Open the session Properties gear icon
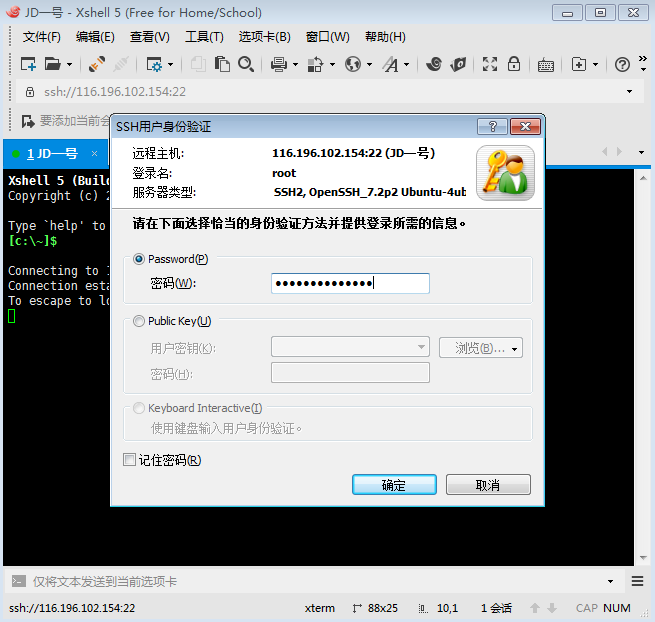This screenshot has width=655, height=622. tap(154, 64)
